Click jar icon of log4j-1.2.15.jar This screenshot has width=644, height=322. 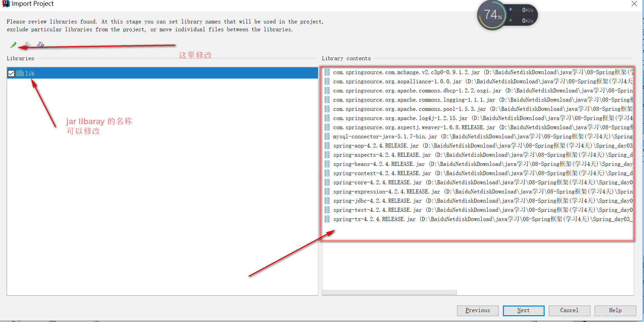327,118
